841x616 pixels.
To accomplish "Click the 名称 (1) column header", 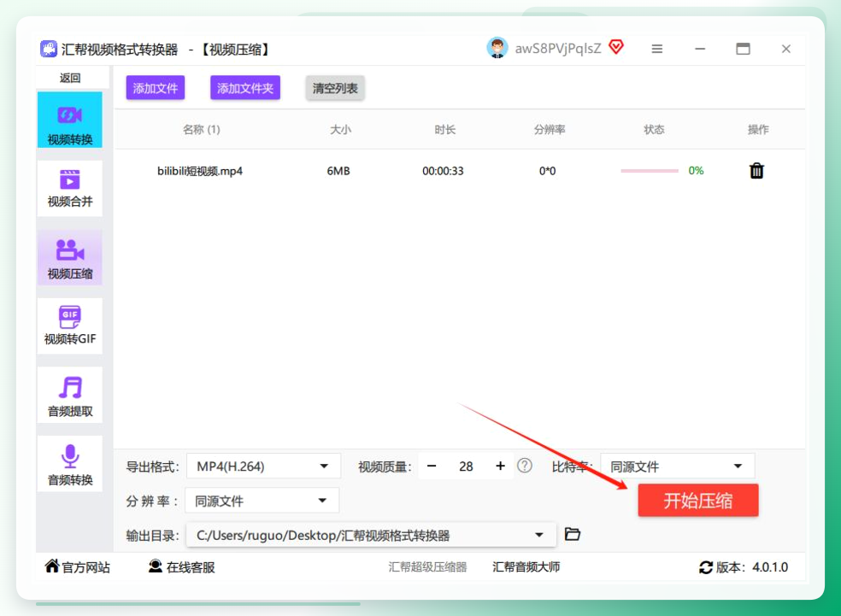I will tap(201, 129).
